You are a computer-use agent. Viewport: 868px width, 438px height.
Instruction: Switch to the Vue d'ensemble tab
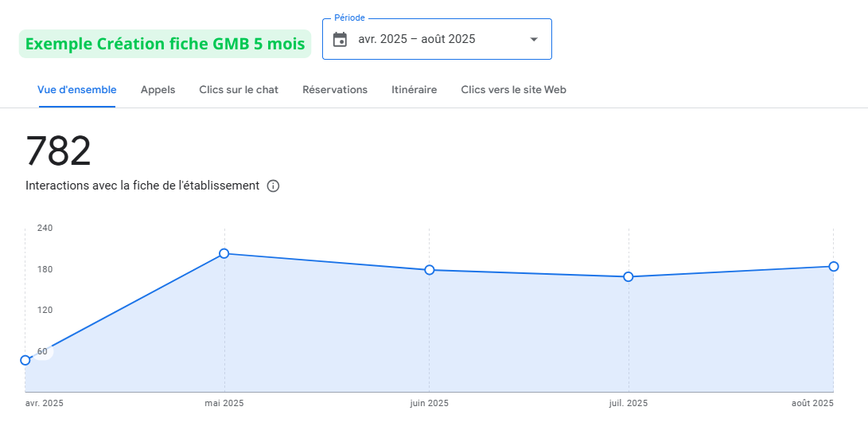pos(77,90)
